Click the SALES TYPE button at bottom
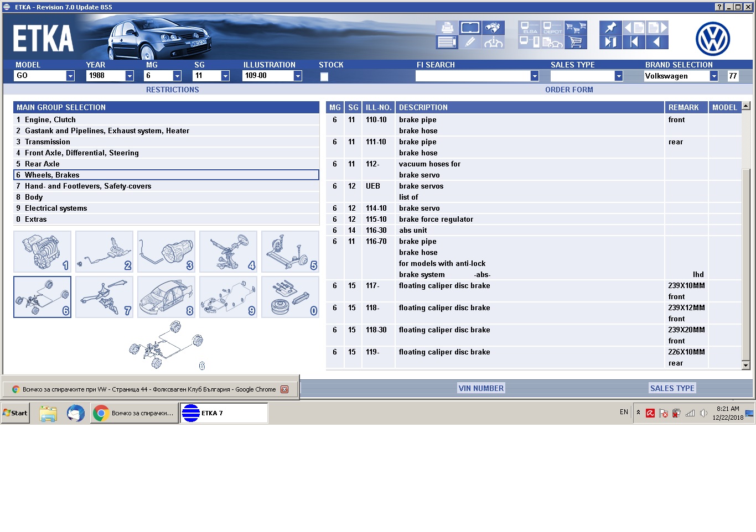 671,388
